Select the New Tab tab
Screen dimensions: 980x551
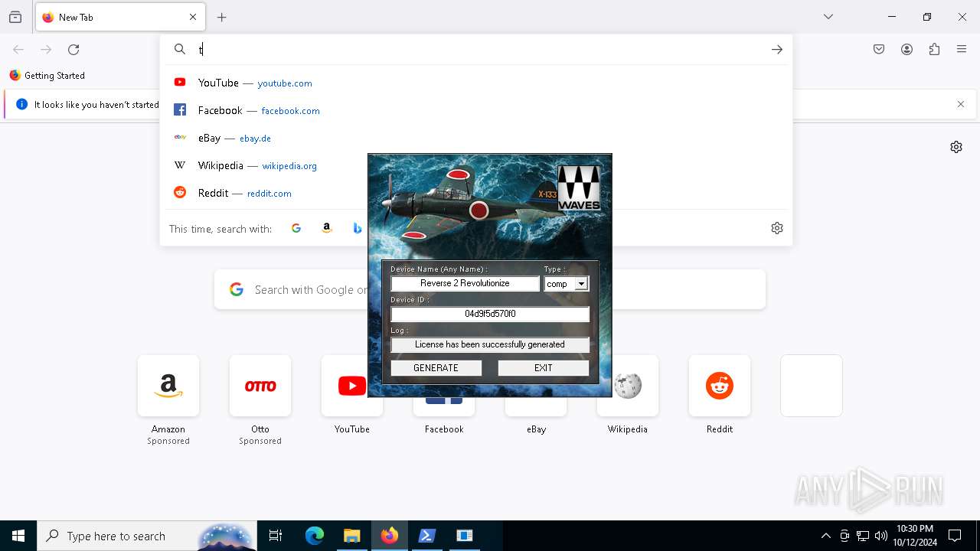click(x=120, y=17)
